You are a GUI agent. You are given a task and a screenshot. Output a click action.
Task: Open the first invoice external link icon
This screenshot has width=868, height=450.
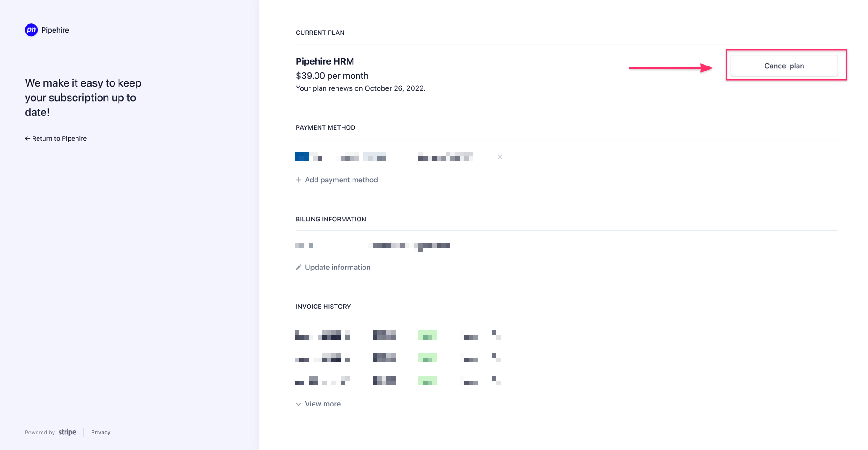(x=496, y=335)
